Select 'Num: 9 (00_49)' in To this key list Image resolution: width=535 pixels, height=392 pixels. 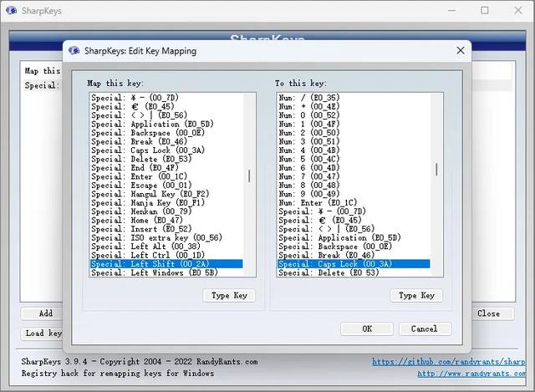pos(354,194)
